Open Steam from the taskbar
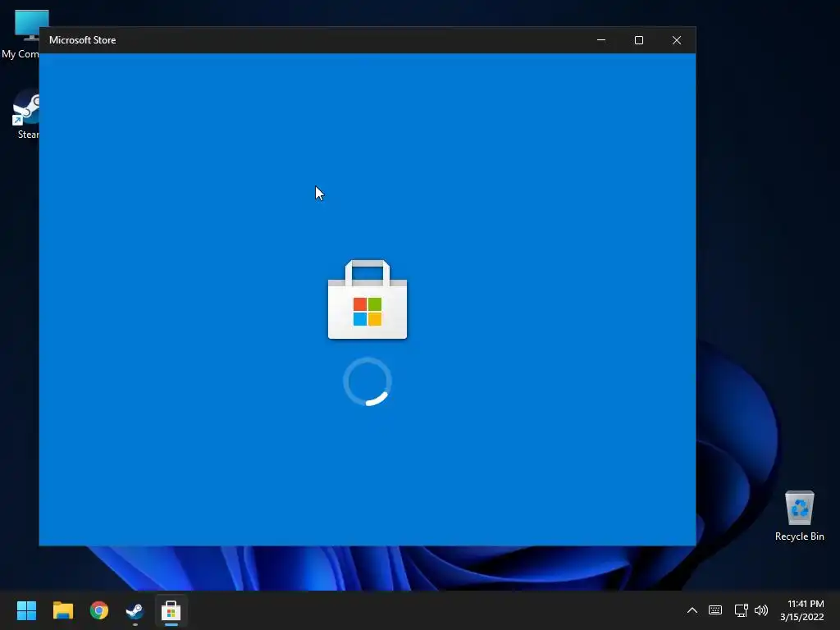 (x=135, y=610)
